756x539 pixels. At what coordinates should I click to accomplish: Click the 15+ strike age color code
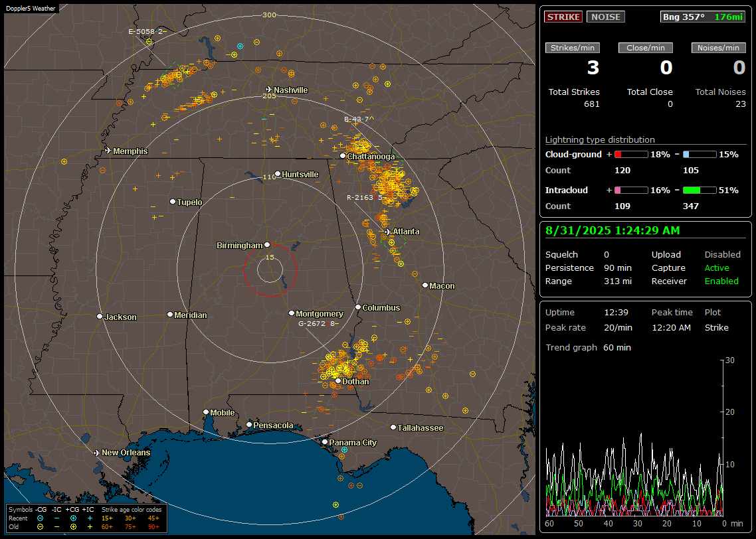(x=107, y=518)
